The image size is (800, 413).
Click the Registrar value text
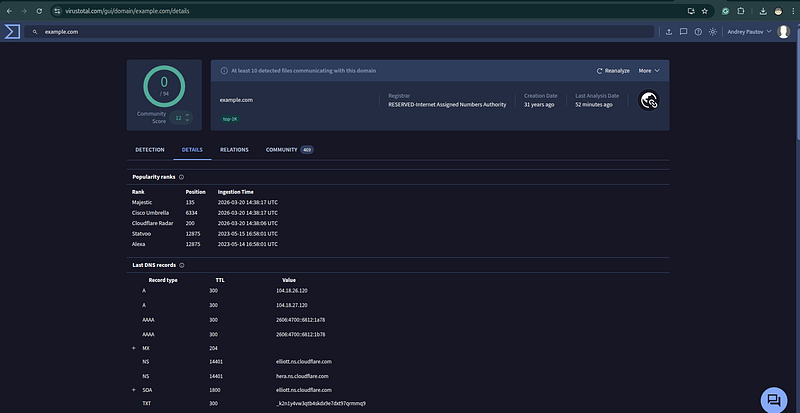pos(447,105)
